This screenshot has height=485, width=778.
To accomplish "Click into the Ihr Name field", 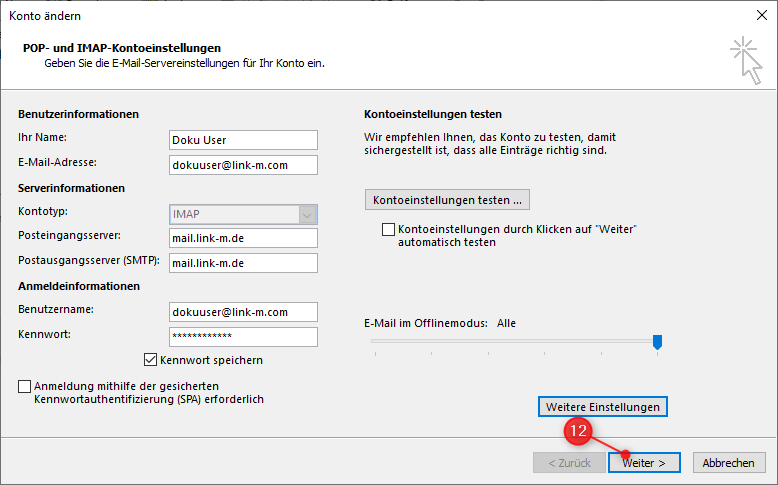I will [243, 140].
